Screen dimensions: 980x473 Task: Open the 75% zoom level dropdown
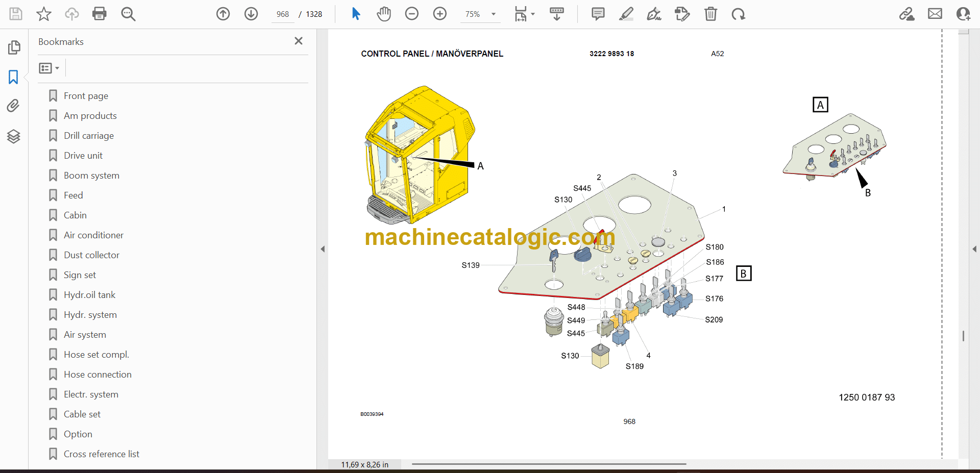click(493, 14)
